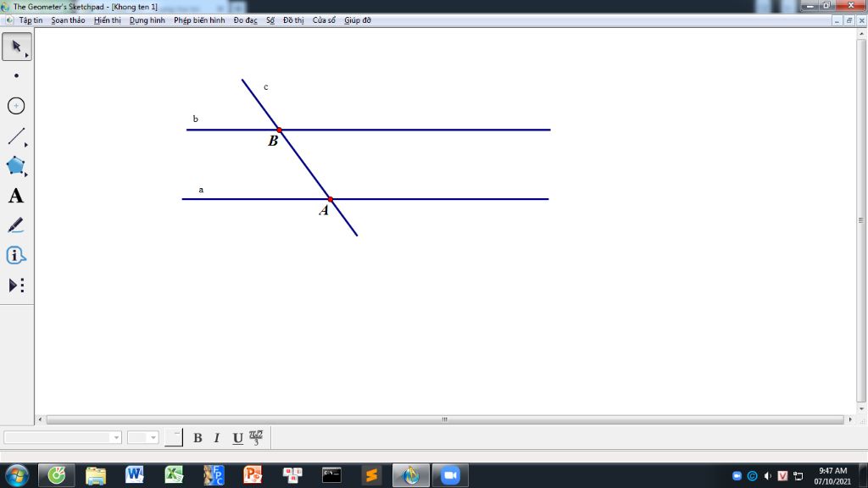The width and height of the screenshot is (868, 488).
Task: Expand the Polygon tool flyout triangle
Action: [x=26, y=175]
